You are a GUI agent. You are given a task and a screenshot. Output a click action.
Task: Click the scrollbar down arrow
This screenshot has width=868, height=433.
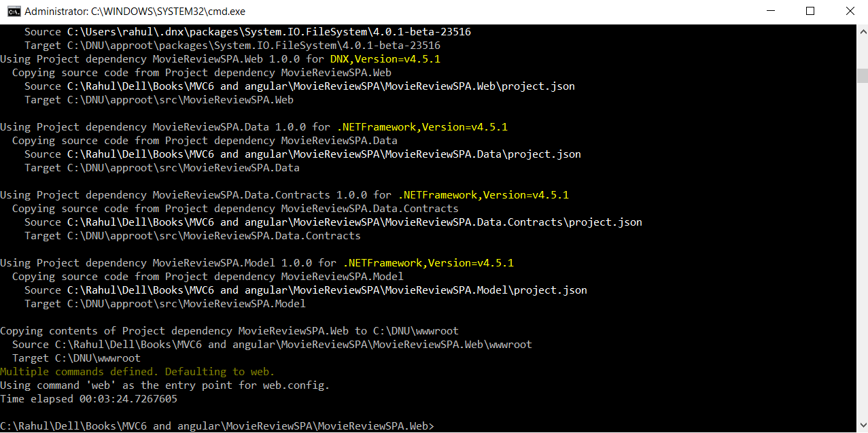862,426
